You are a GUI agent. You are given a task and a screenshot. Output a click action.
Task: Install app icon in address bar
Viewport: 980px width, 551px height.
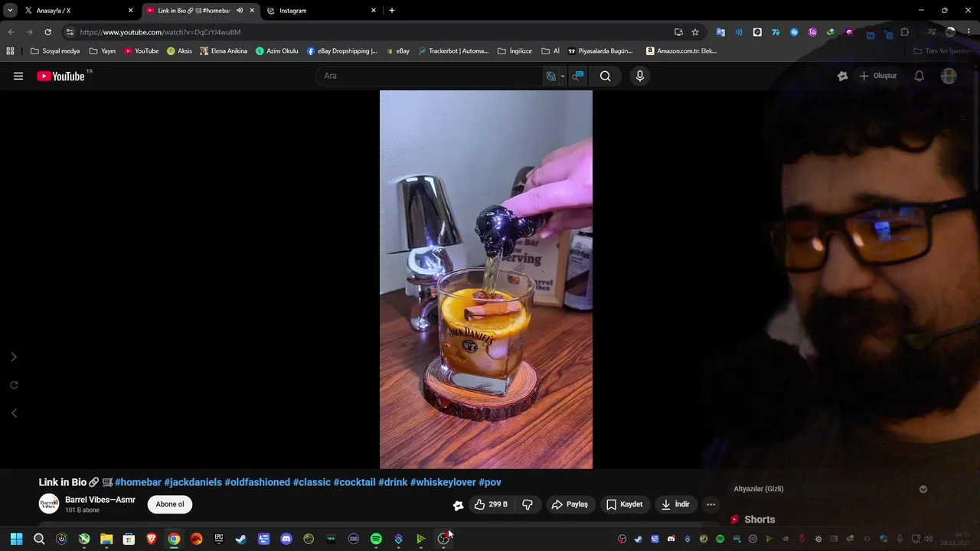[678, 32]
